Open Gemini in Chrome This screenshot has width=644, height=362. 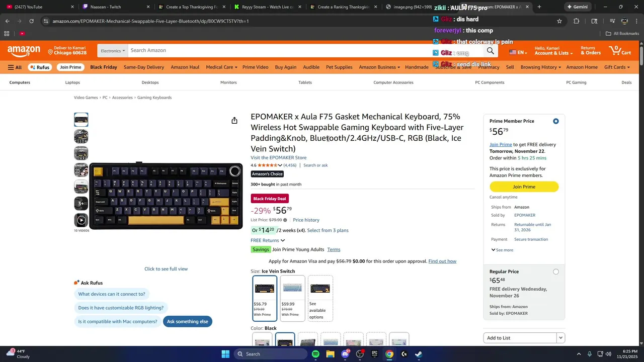point(577,7)
